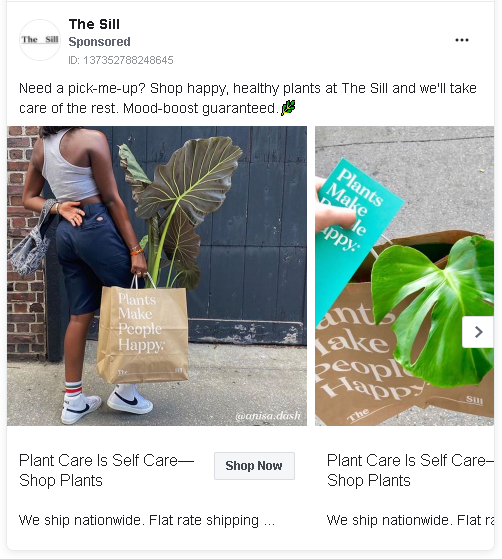Screen dimensions: 502x559
Task: Click the white Nike sneakers in photo
Action: pyautogui.click(x=107, y=402)
